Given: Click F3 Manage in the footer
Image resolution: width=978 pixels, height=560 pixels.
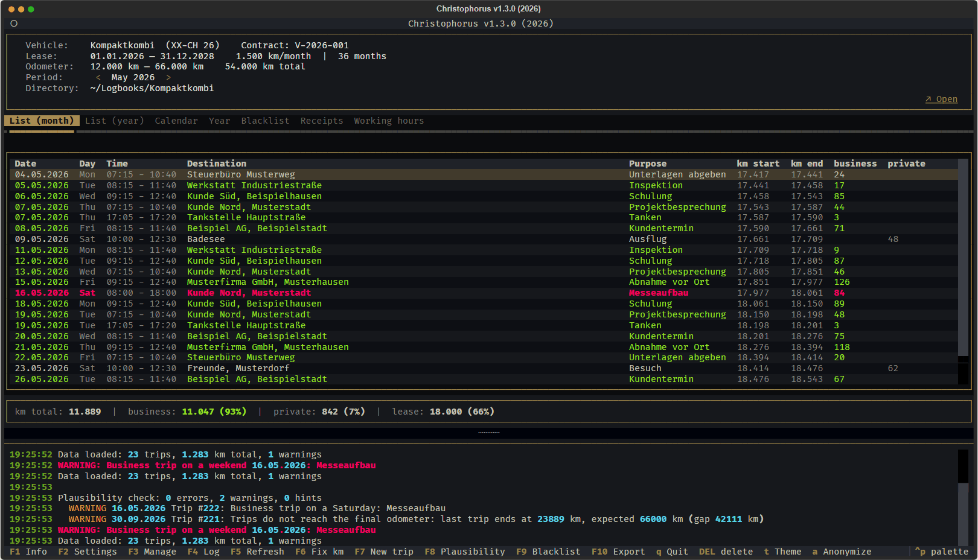Looking at the screenshot, I should [153, 552].
